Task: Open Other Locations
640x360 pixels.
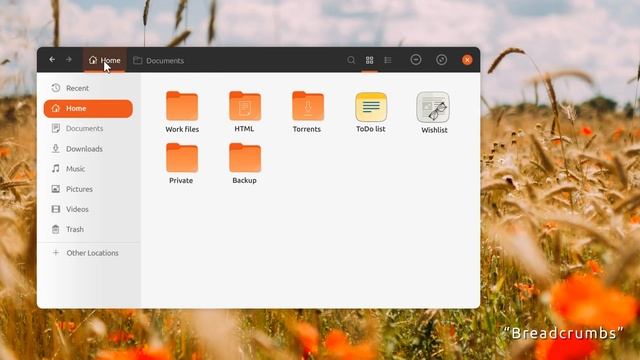Action: click(x=88, y=253)
